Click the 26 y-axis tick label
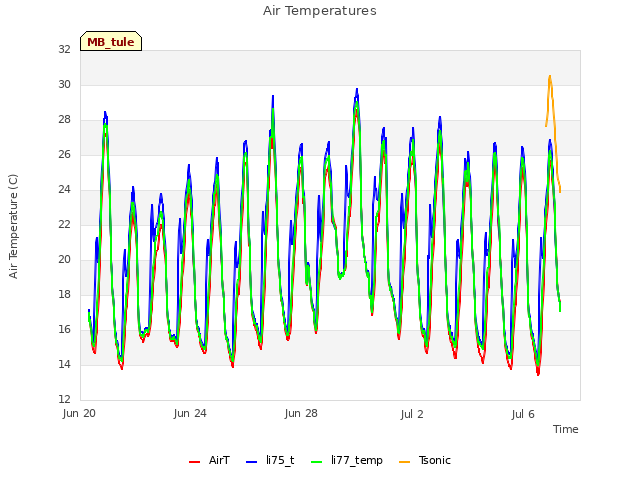This screenshot has width=640, height=480. [x=64, y=154]
